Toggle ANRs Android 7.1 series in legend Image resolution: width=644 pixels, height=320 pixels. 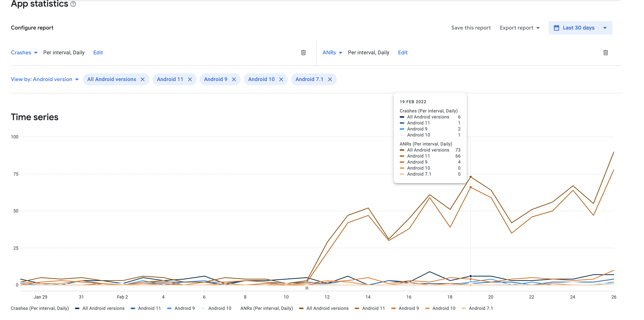click(477, 308)
